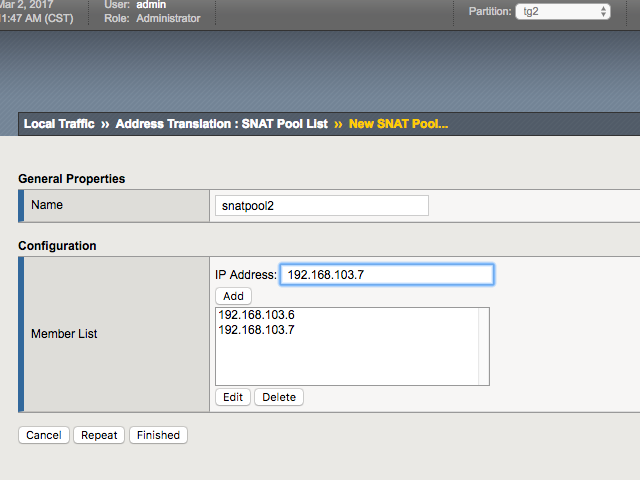
Task: Cancel the new SNAT pool form
Action: click(x=44, y=435)
